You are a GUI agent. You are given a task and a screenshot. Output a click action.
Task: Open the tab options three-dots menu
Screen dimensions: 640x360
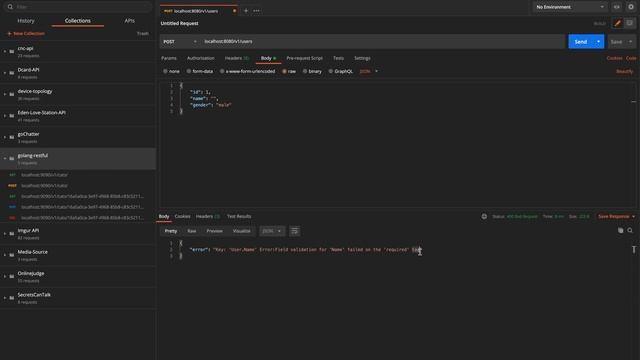click(x=256, y=11)
